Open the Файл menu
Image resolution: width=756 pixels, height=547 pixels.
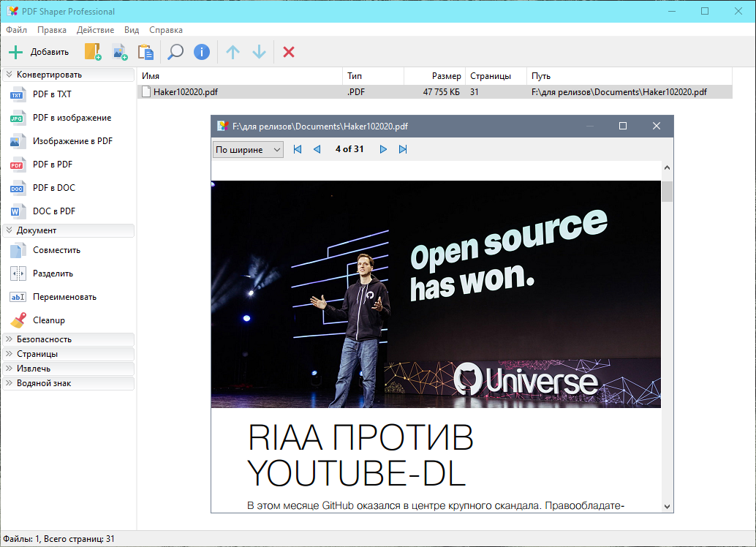pyautogui.click(x=16, y=30)
